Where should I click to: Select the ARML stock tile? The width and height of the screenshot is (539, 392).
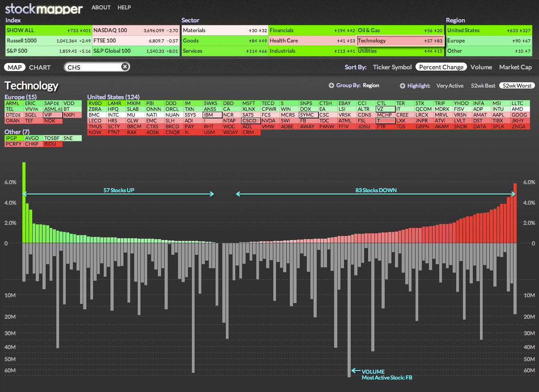(x=14, y=103)
